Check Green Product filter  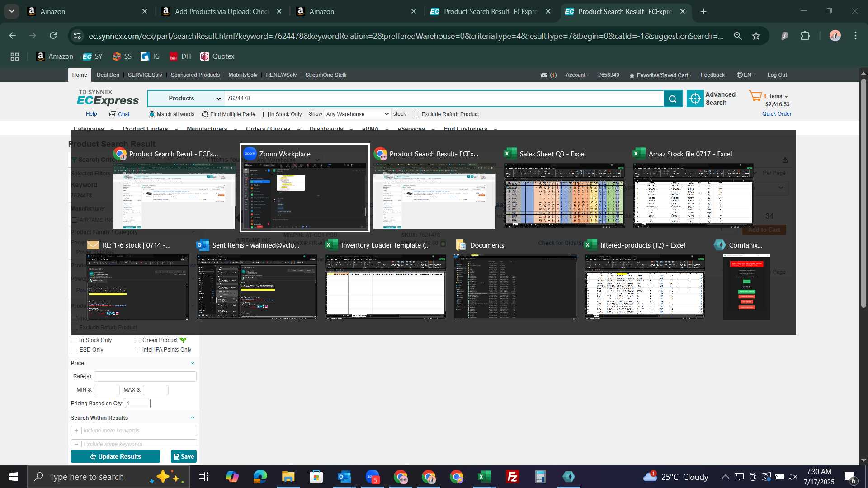pos(137,340)
